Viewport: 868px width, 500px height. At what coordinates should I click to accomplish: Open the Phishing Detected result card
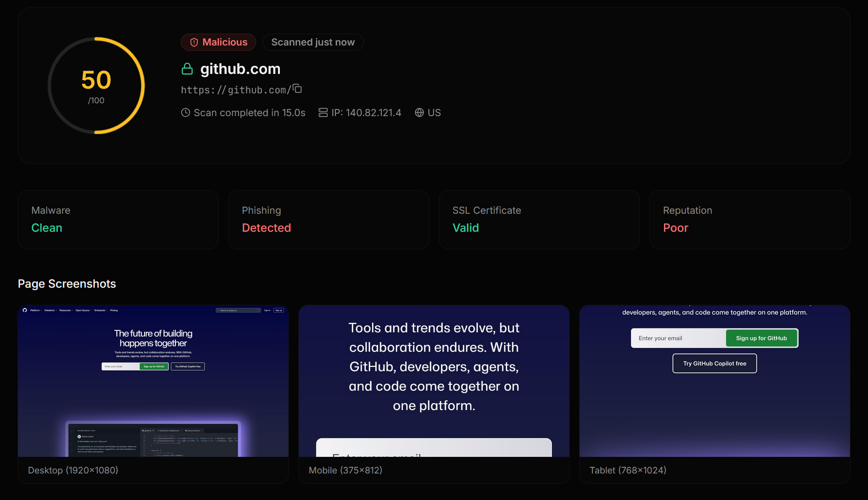coord(328,219)
